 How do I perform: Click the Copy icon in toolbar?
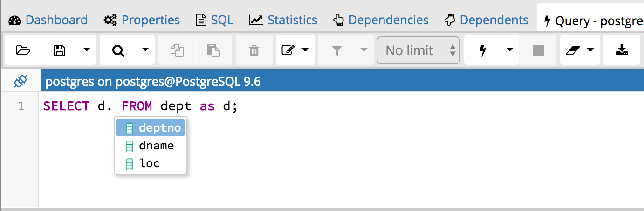[x=177, y=50]
